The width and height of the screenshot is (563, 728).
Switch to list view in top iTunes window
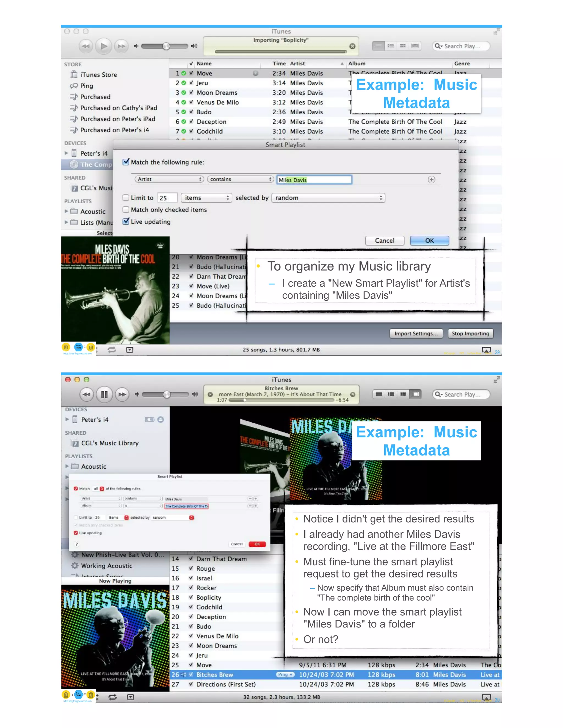coord(379,46)
